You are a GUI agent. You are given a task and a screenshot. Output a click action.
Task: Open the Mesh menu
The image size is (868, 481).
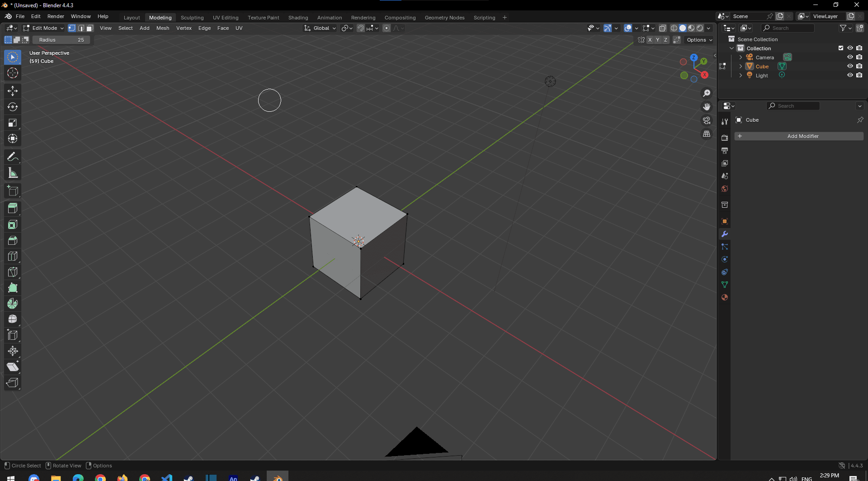[163, 28]
